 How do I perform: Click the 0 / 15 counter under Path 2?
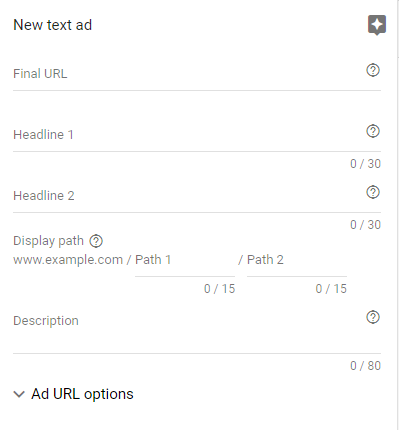click(331, 289)
